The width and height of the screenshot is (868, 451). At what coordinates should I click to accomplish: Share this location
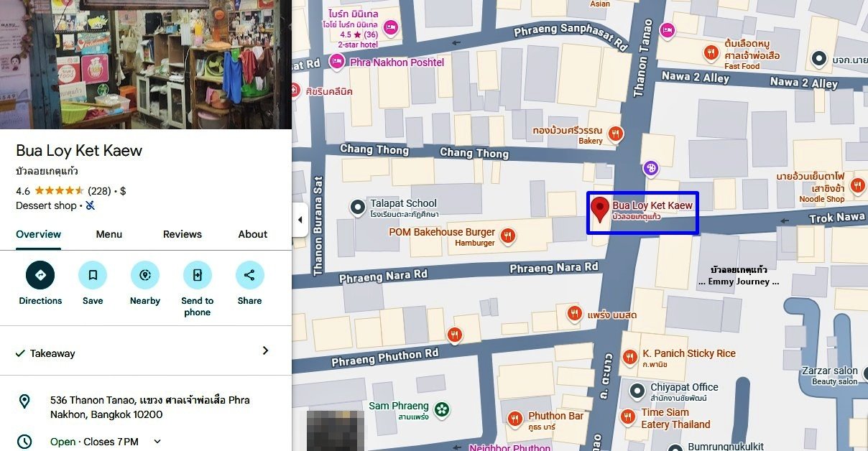[249, 275]
